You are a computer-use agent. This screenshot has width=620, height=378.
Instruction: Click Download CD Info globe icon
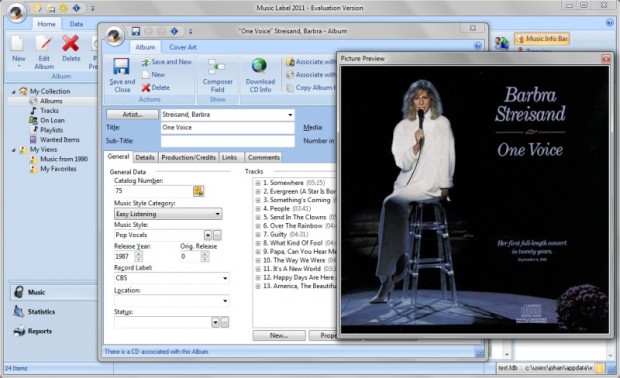coord(259,66)
